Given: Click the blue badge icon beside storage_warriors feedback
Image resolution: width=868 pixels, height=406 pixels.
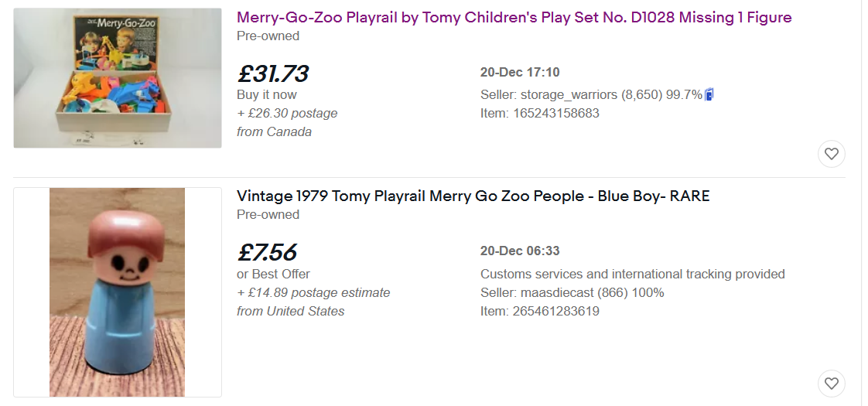Looking at the screenshot, I should [x=709, y=94].
